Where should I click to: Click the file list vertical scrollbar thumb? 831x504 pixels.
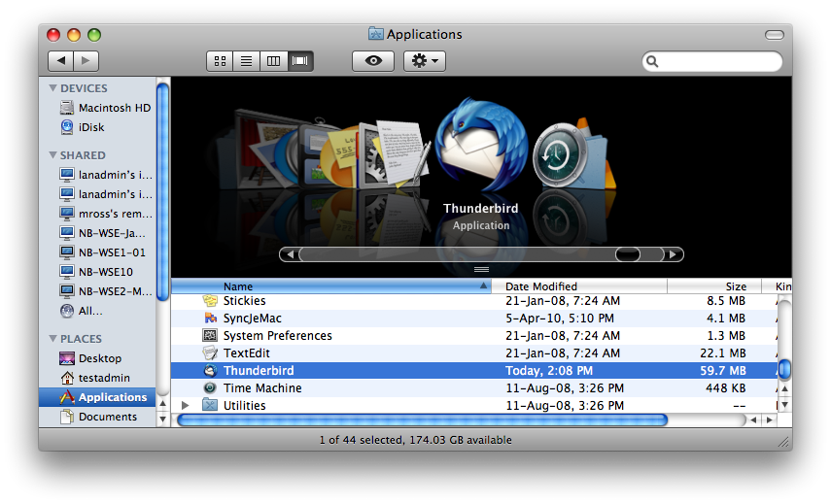pos(784,370)
